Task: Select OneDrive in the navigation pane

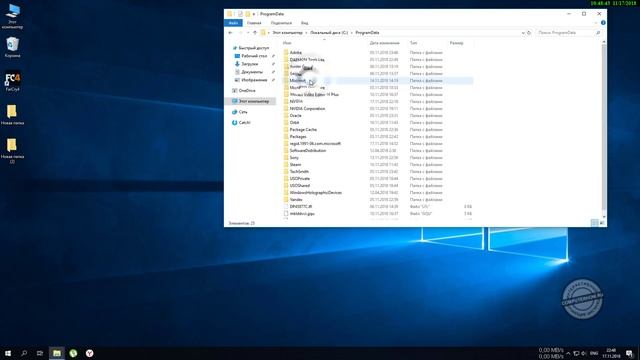Action: 244,91
